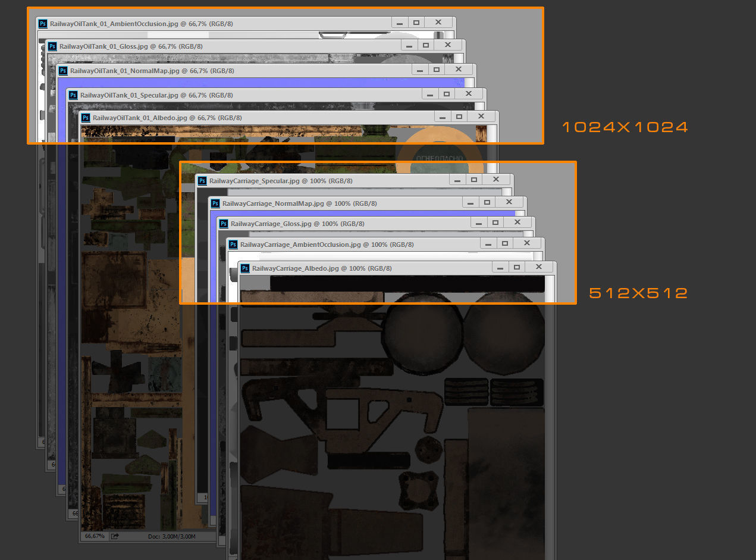Image resolution: width=756 pixels, height=560 pixels.
Task: Click Ps icon of RailwayCarriage_Albedo window
Action: pyautogui.click(x=244, y=268)
